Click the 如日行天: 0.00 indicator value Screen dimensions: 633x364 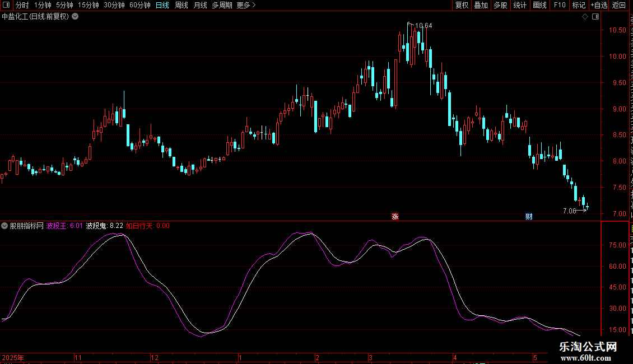(x=148, y=226)
